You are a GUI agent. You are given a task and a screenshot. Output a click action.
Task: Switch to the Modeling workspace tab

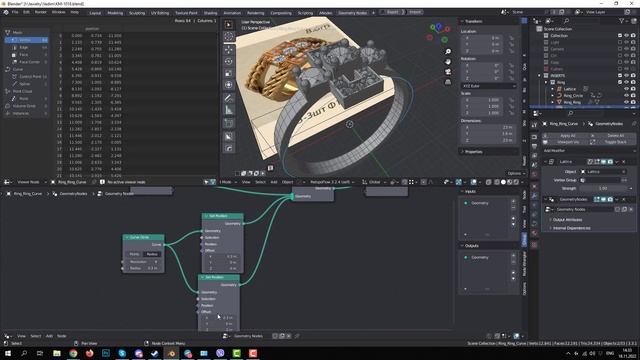[x=115, y=13]
